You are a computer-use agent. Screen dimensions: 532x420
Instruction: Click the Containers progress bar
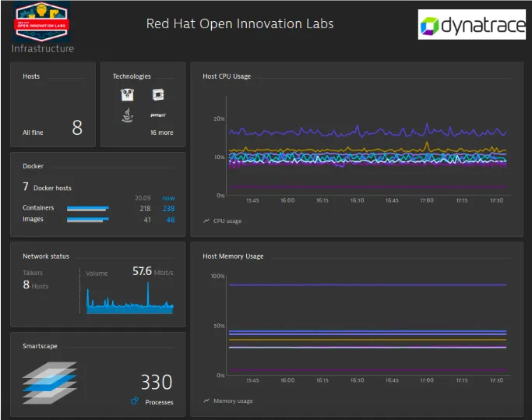point(86,208)
